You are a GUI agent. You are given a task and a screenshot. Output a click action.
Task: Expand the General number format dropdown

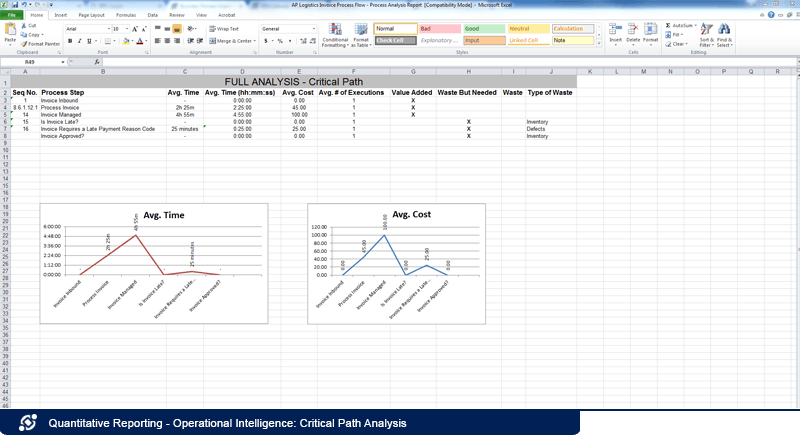(x=314, y=29)
